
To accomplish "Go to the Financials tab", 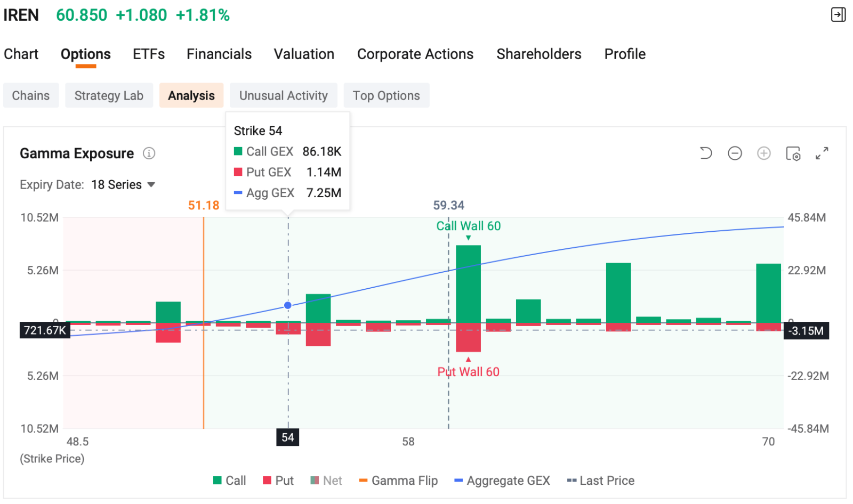I will (219, 54).
